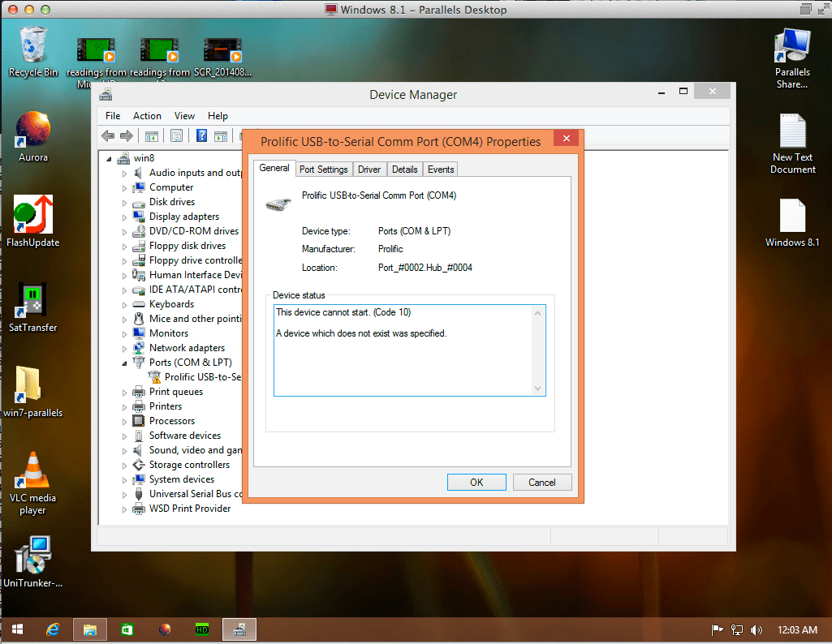Image resolution: width=832 pixels, height=644 pixels.
Task: Select the VLC media player shortcut
Action: pos(33,483)
